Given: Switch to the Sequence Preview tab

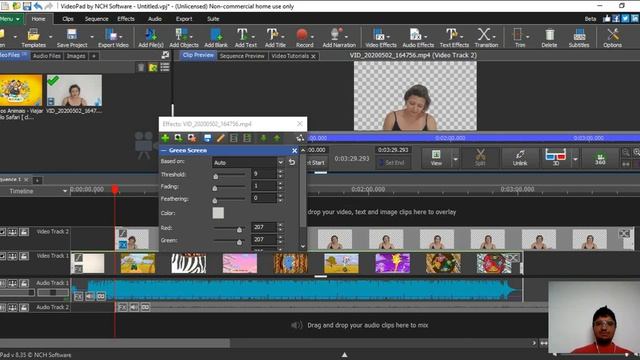Looking at the screenshot, I should click(242, 56).
